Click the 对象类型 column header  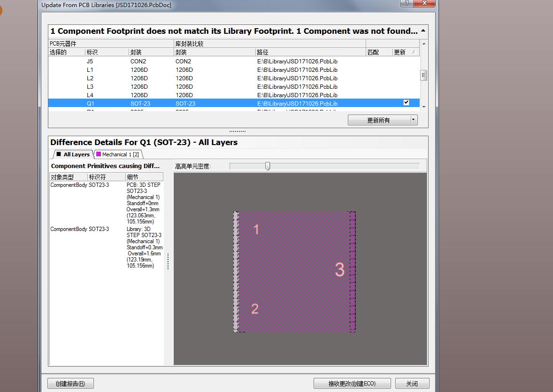click(x=69, y=177)
